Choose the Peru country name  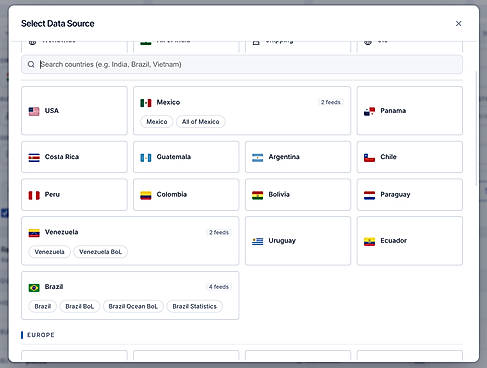coord(52,194)
